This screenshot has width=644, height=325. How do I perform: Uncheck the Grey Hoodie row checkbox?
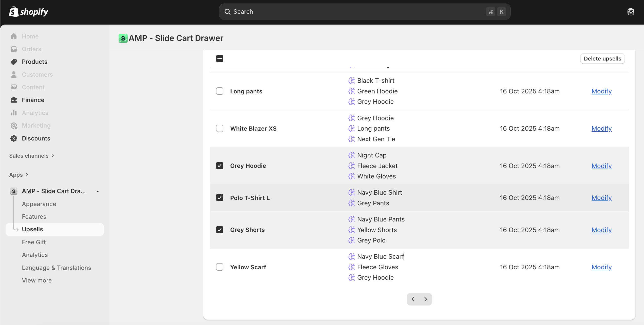point(220,166)
